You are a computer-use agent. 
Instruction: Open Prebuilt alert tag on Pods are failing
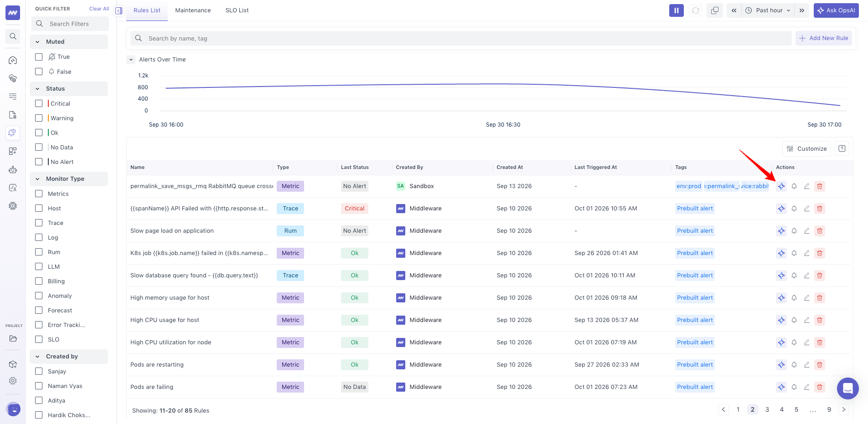(x=695, y=387)
